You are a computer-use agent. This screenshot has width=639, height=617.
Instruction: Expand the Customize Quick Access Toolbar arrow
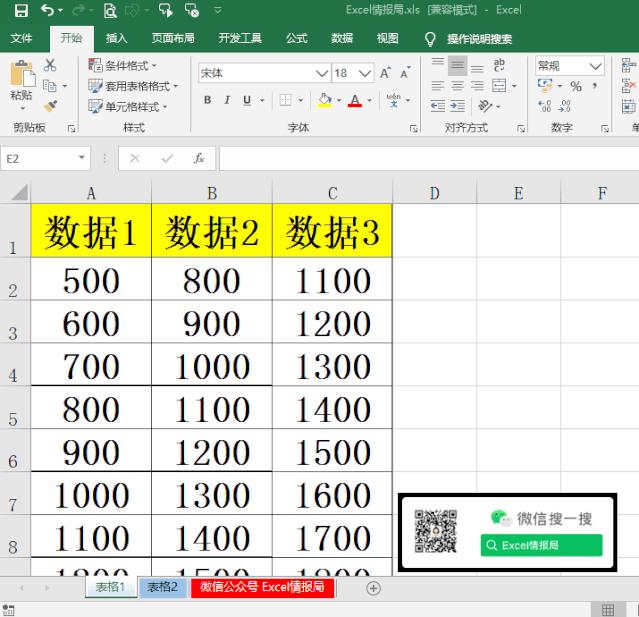point(218,10)
